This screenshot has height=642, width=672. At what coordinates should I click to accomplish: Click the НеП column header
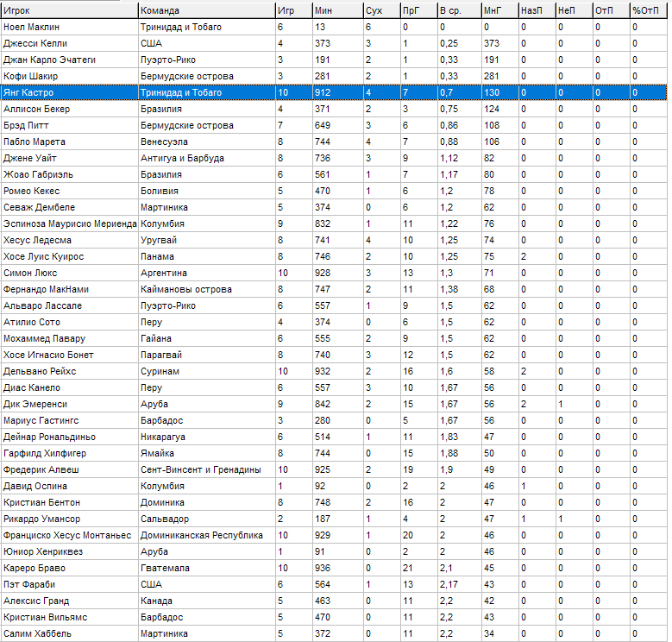click(575, 10)
